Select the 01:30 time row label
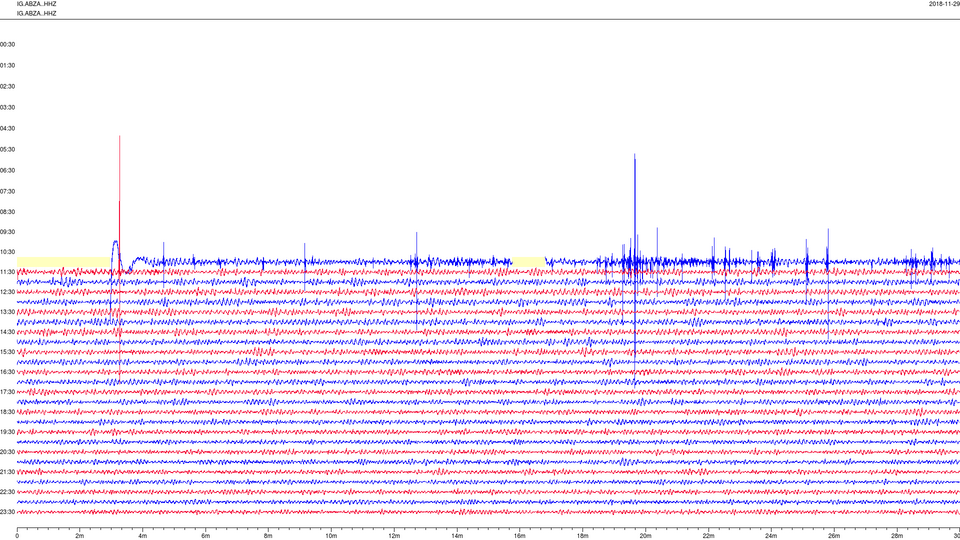Image resolution: width=960 pixels, height=540 pixels. coord(7,66)
